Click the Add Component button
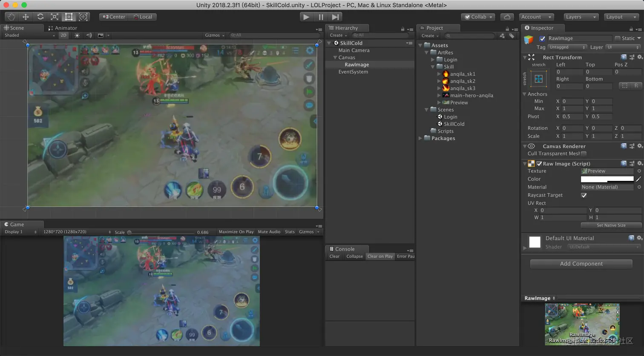 click(x=581, y=264)
